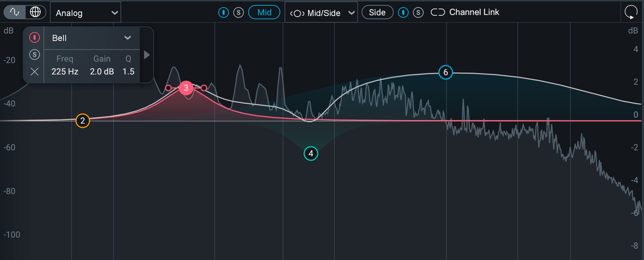Image resolution: width=644 pixels, height=260 pixels.
Task: Toggle Channel Link
Action: point(465,12)
